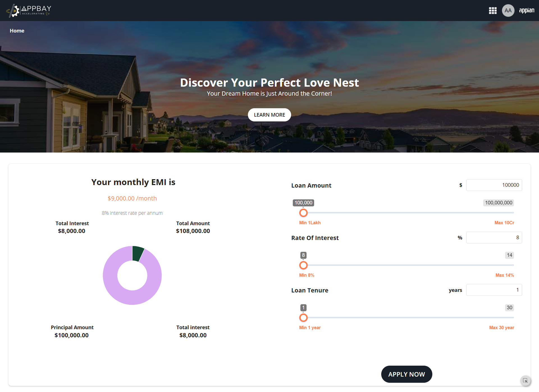Click the cursor helper icon at bottom right
Viewport: 539px width, 392px height.
click(x=525, y=381)
